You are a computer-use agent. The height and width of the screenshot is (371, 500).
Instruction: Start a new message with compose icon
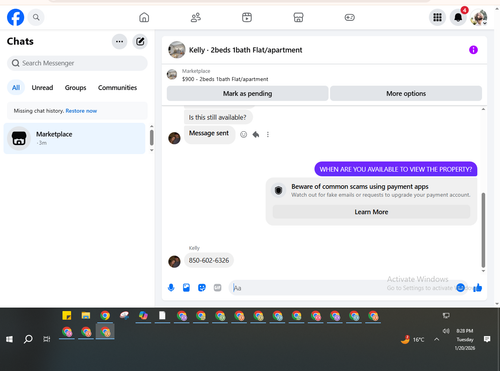click(140, 42)
